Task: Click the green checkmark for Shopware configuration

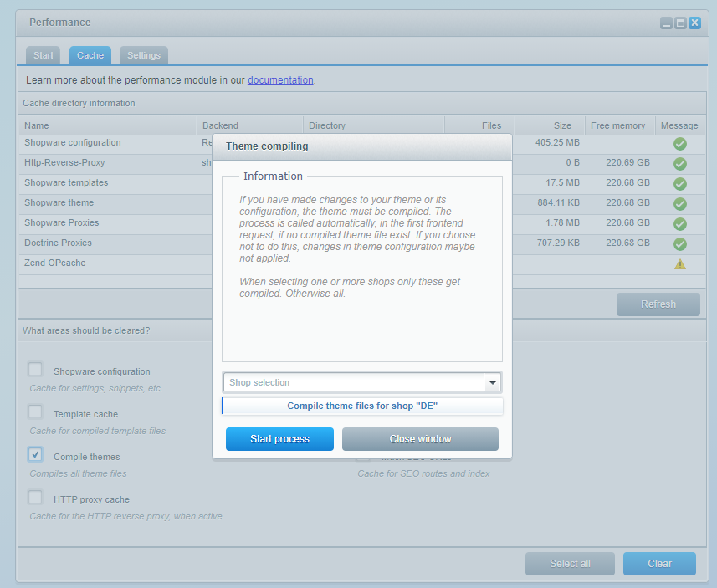Action: pyautogui.click(x=679, y=144)
